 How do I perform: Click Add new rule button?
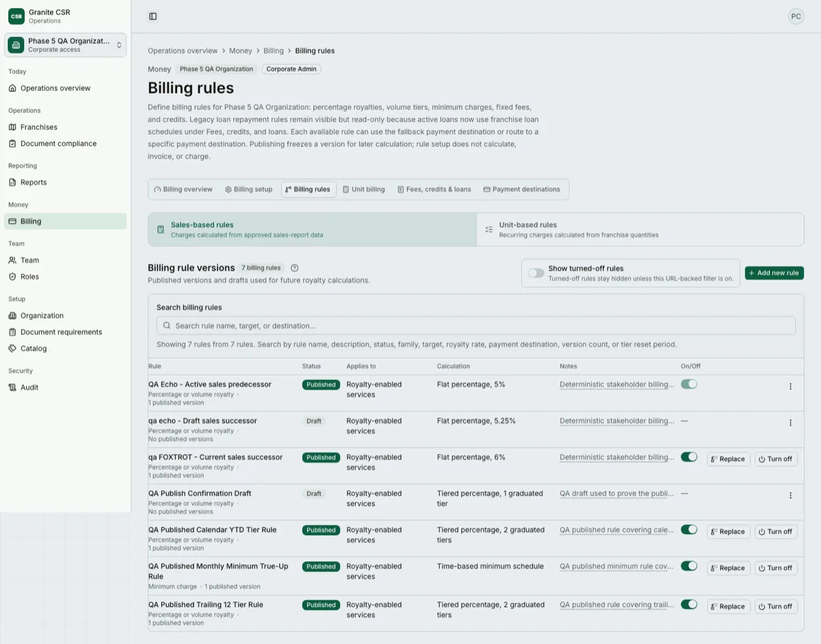pyautogui.click(x=774, y=273)
